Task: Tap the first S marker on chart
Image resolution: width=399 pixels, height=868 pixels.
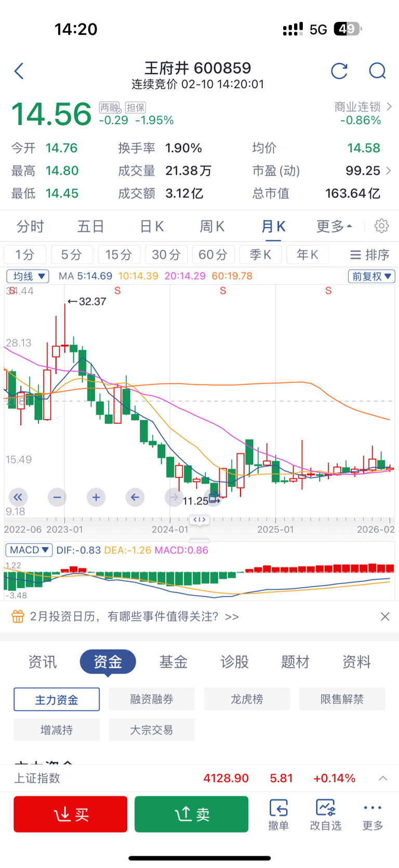Action: point(11,291)
